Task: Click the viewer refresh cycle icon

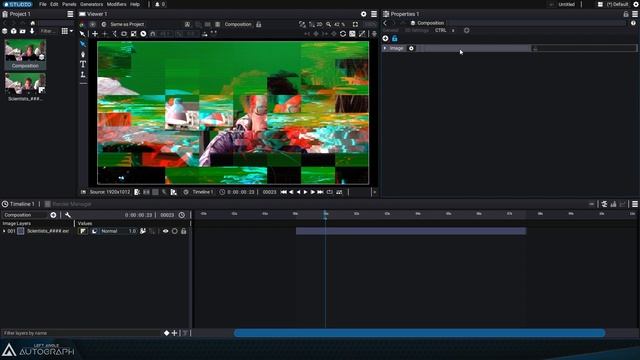Action: [x=343, y=34]
